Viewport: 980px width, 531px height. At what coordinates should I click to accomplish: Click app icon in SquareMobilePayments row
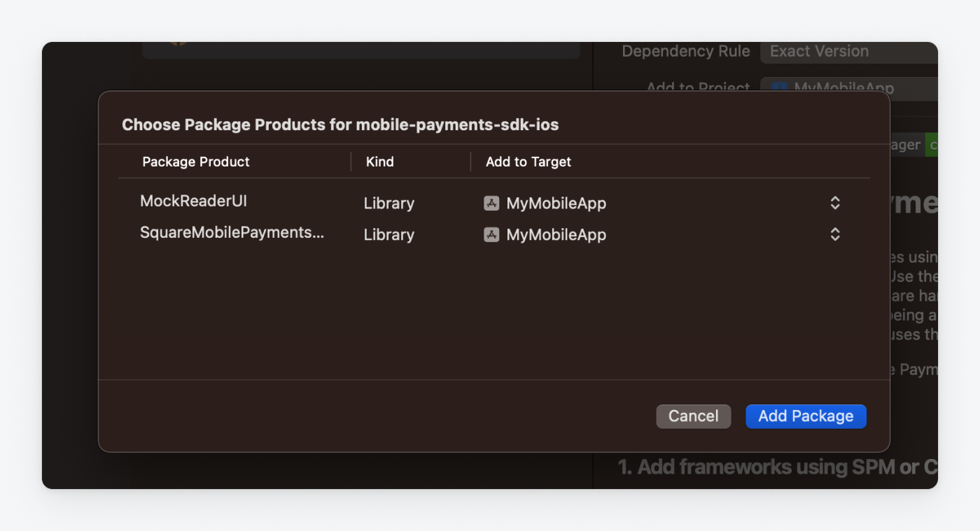click(x=491, y=235)
